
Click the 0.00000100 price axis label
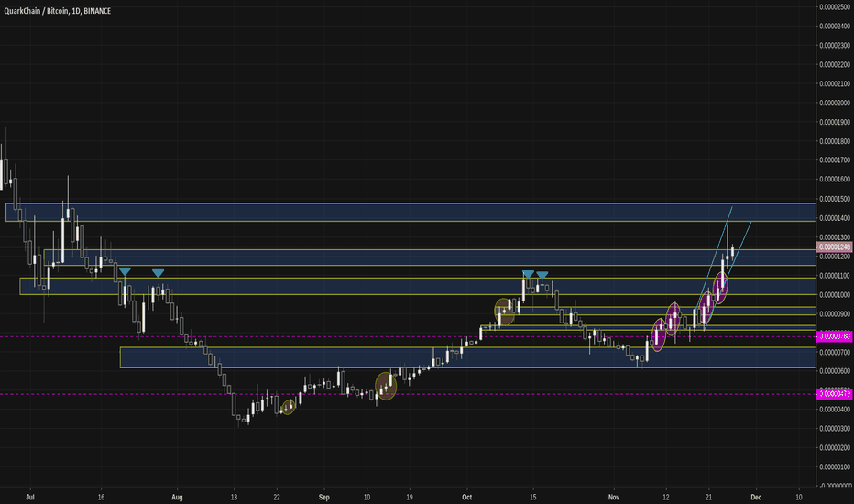[x=835, y=467]
